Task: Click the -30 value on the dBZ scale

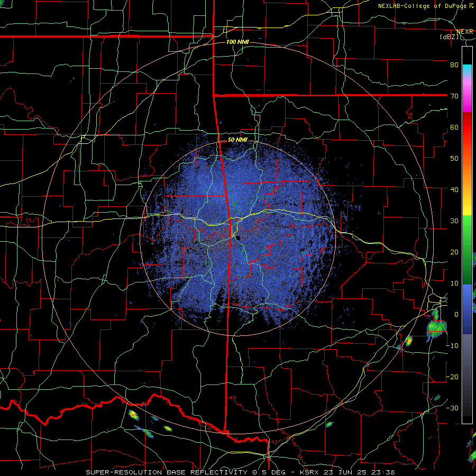Action: tap(453, 408)
